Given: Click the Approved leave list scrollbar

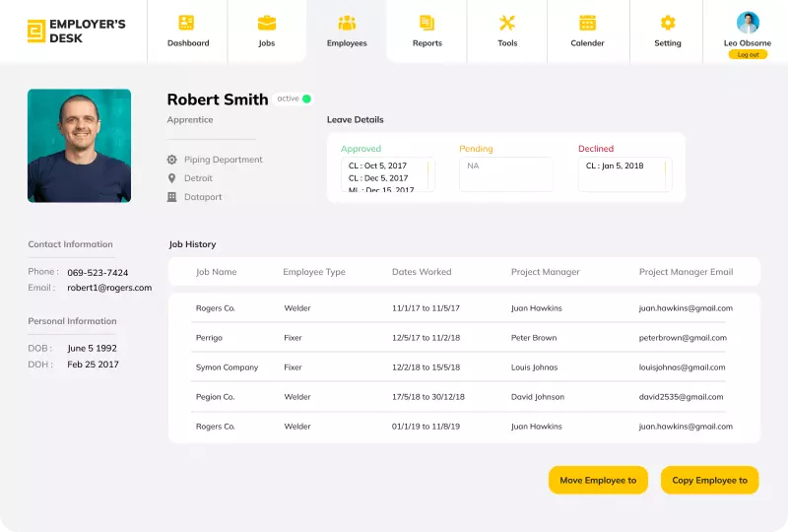Looking at the screenshot, I should click(428, 174).
